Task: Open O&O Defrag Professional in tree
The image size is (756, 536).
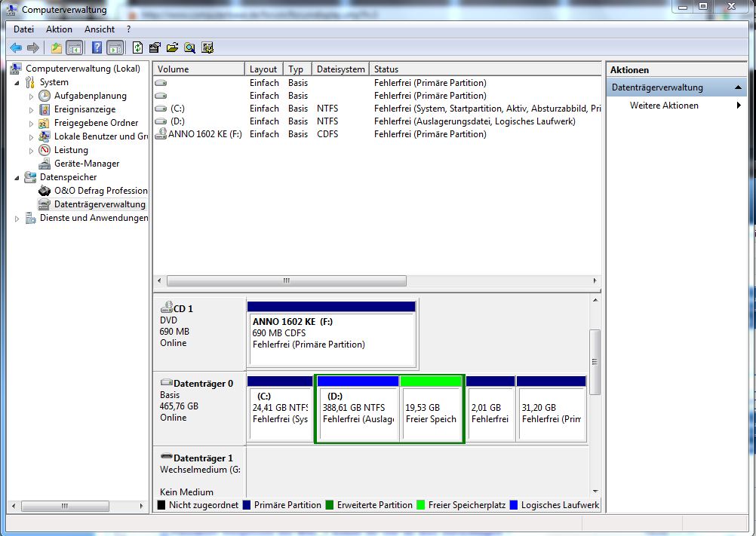Action: (x=101, y=190)
